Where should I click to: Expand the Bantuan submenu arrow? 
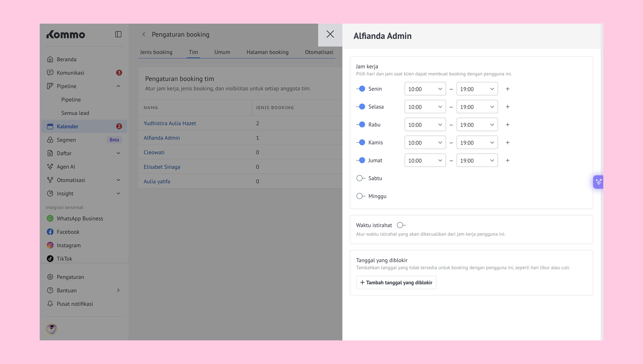pos(118,290)
